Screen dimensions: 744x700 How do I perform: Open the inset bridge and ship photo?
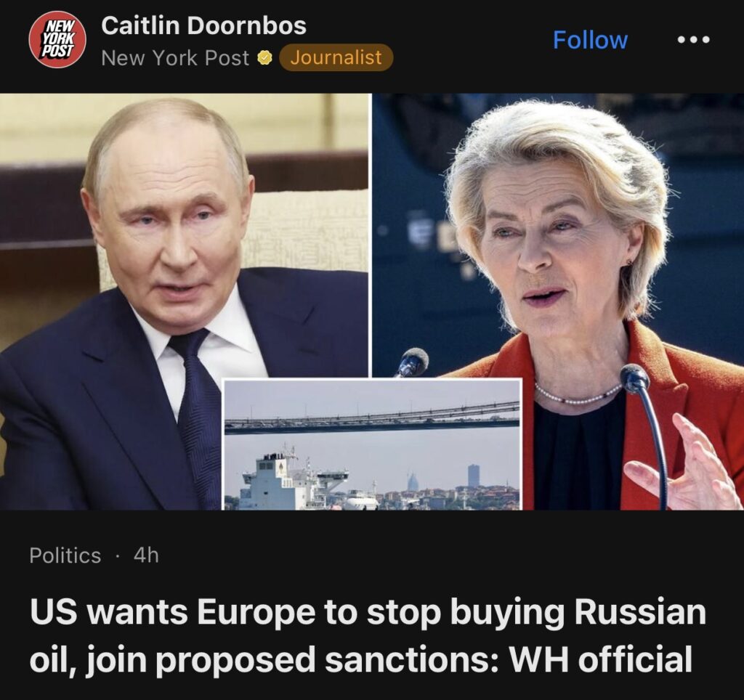point(373,445)
